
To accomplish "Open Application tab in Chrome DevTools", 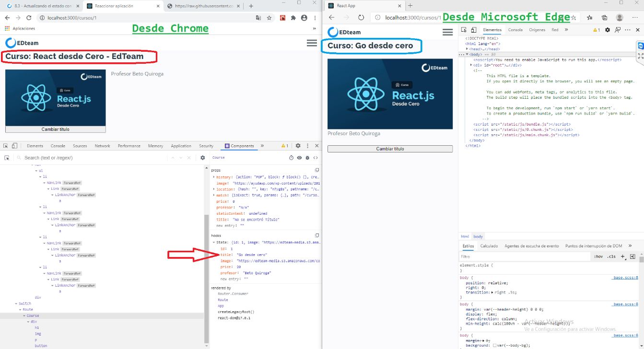I will tap(181, 146).
